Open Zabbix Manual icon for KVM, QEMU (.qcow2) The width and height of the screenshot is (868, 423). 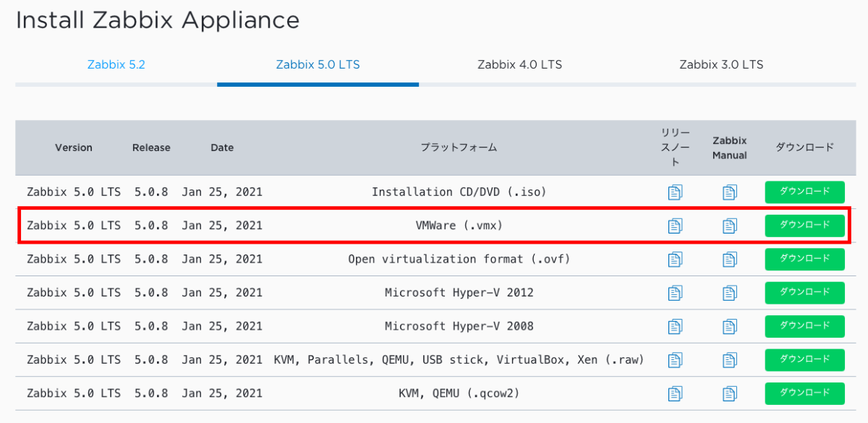pos(729,393)
